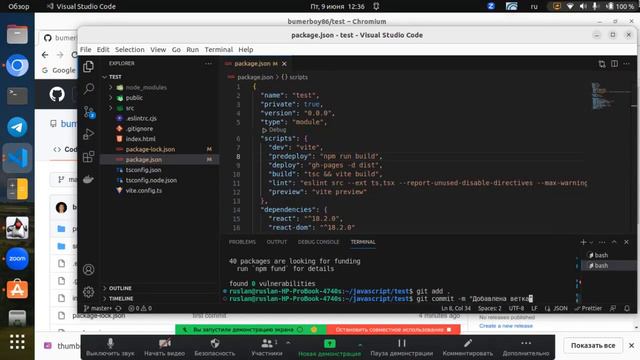
Task: Click the Open Changes editor icon
Action: click(x=602, y=64)
